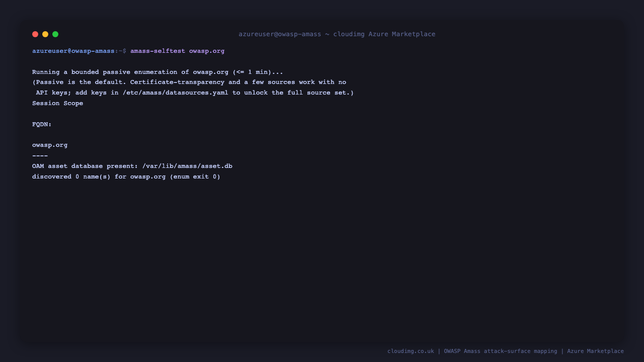
Task: Click the yellow minimize window dot
Action: point(45,34)
